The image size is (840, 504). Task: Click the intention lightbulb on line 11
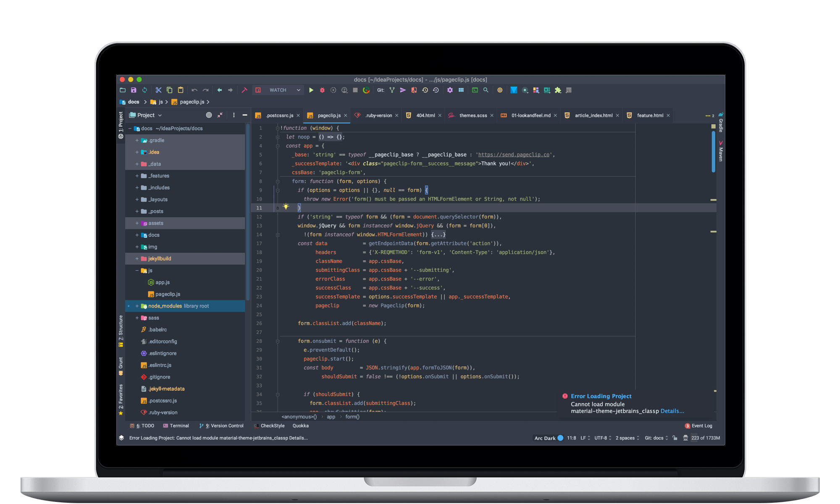tap(286, 207)
